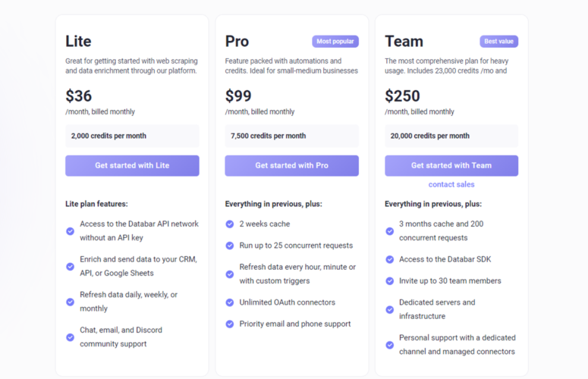Click the Team plan heading
588x379 pixels.
click(x=404, y=41)
